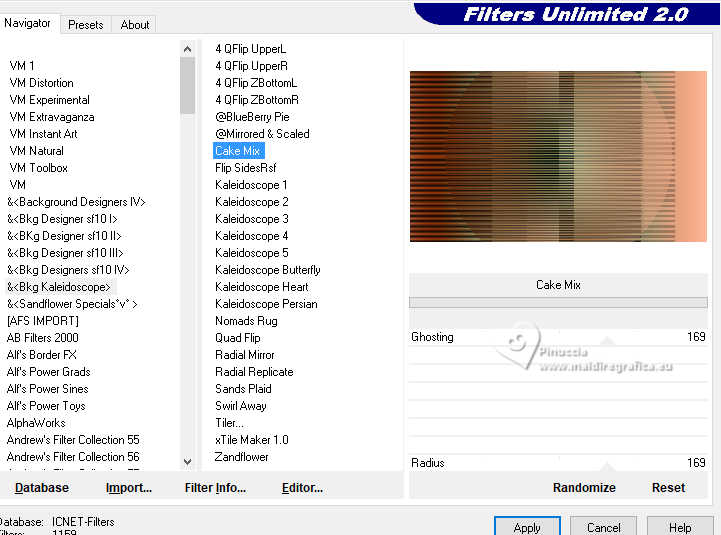Image resolution: width=721 pixels, height=535 pixels.
Task: Select &<BKg Designer sf10 II> category
Action: point(64,236)
